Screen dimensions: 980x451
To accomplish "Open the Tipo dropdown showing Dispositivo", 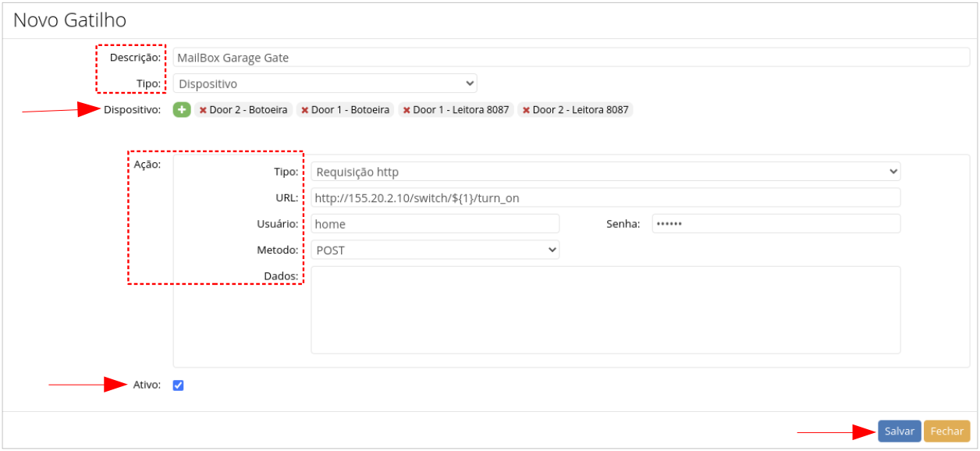I will click(325, 83).
